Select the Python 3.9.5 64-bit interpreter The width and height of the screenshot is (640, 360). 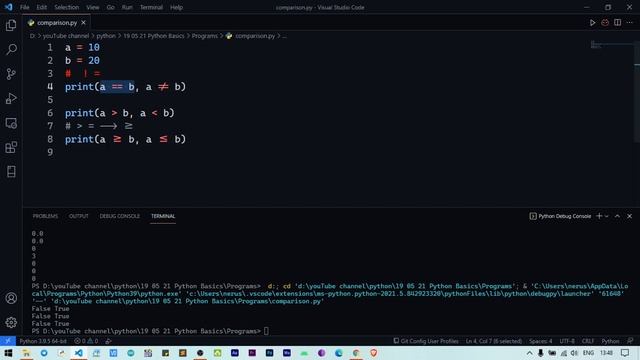coord(43,341)
